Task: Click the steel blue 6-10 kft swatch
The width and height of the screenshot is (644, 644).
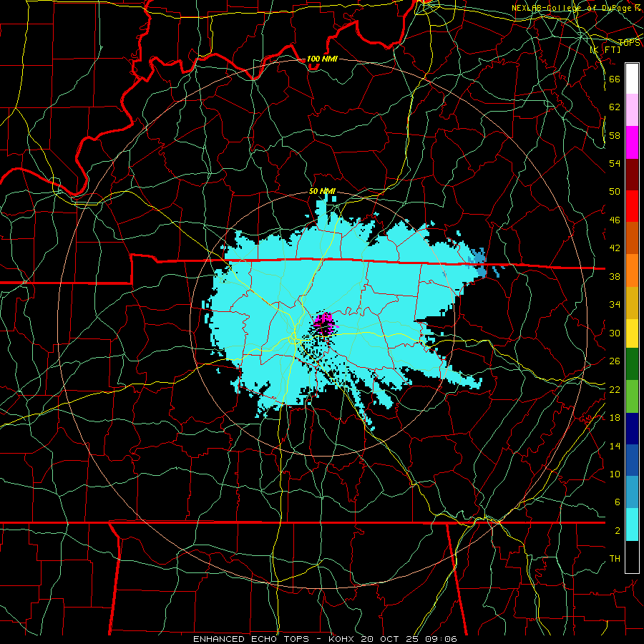Action: click(x=632, y=492)
